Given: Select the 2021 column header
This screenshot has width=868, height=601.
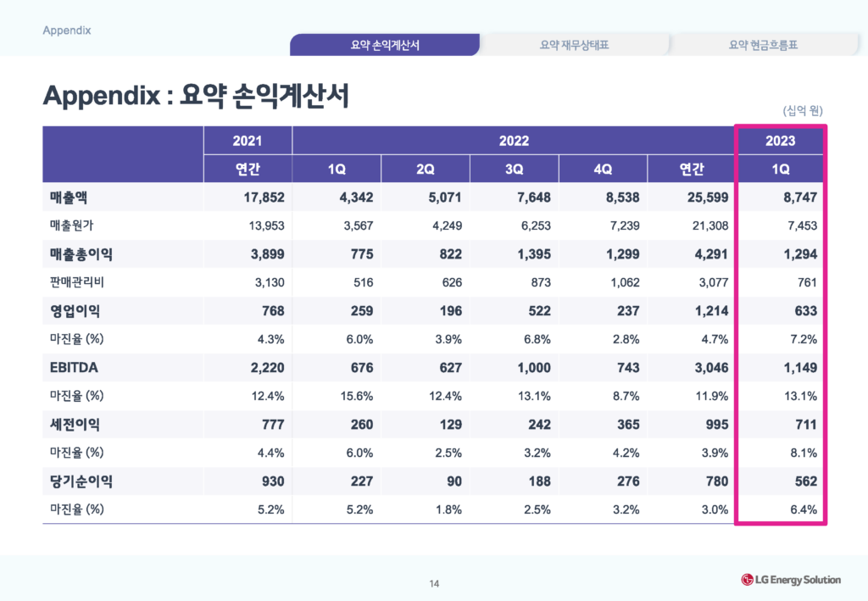Looking at the screenshot, I should (247, 141).
